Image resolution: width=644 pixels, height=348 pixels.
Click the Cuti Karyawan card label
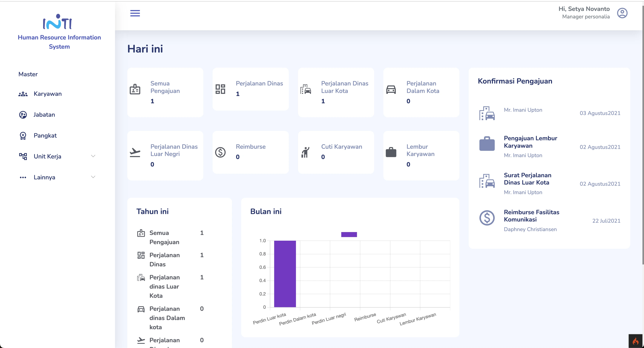(342, 147)
